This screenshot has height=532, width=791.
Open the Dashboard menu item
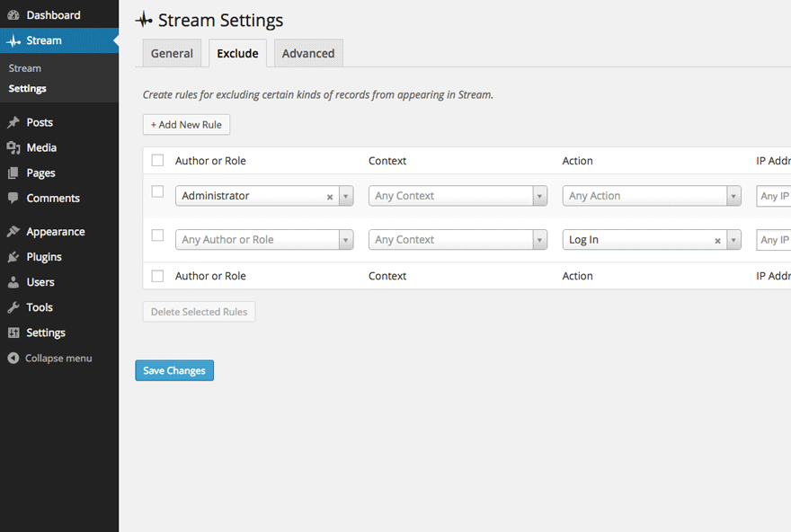pos(59,15)
